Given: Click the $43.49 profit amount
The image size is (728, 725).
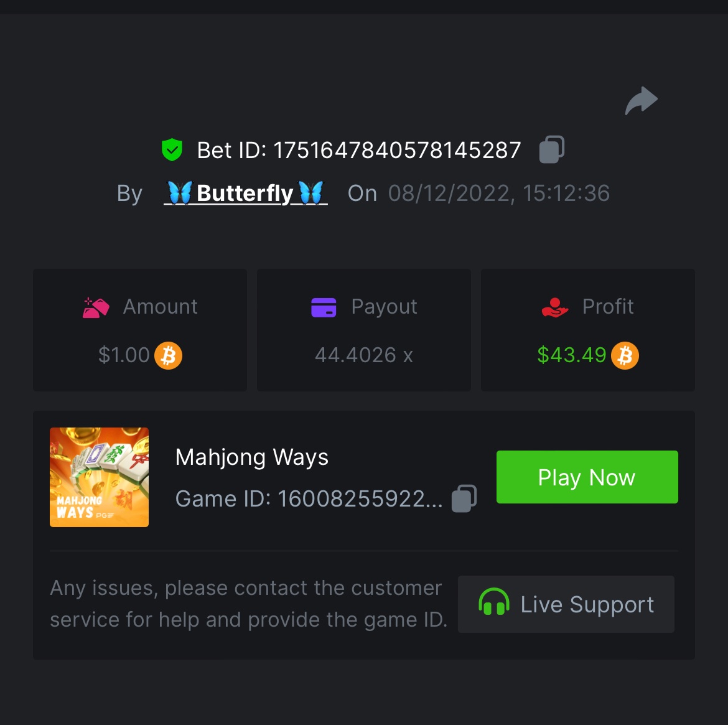Looking at the screenshot, I should tap(571, 355).
